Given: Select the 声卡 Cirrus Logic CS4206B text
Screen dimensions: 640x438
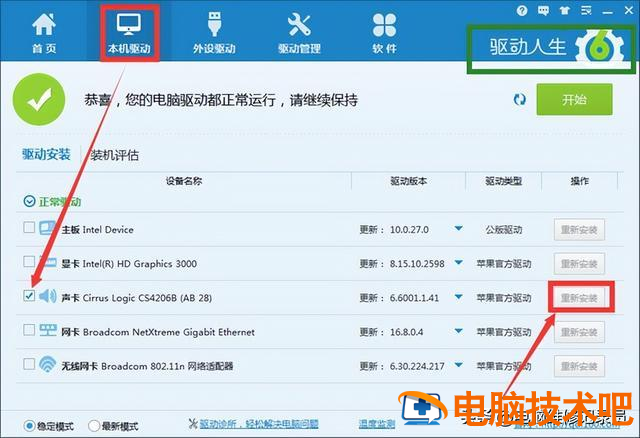Looking at the screenshot, I should [x=137, y=298].
